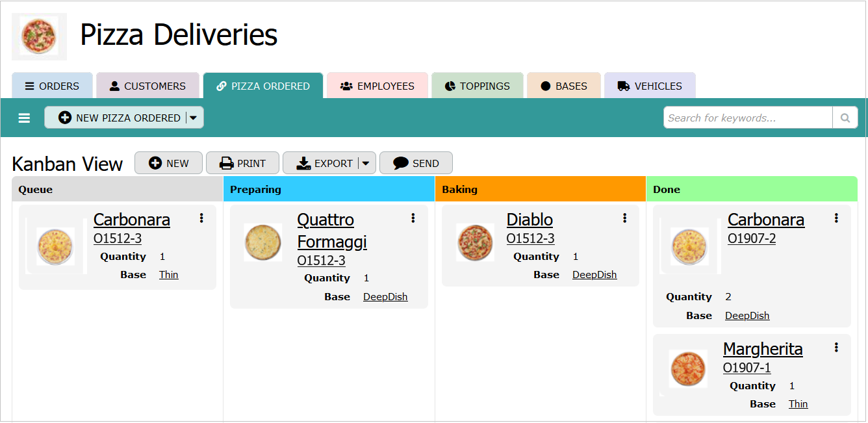This screenshot has height=423, width=868.
Task: Click the hamburger menu icon in teal bar
Action: coord(24,118)
